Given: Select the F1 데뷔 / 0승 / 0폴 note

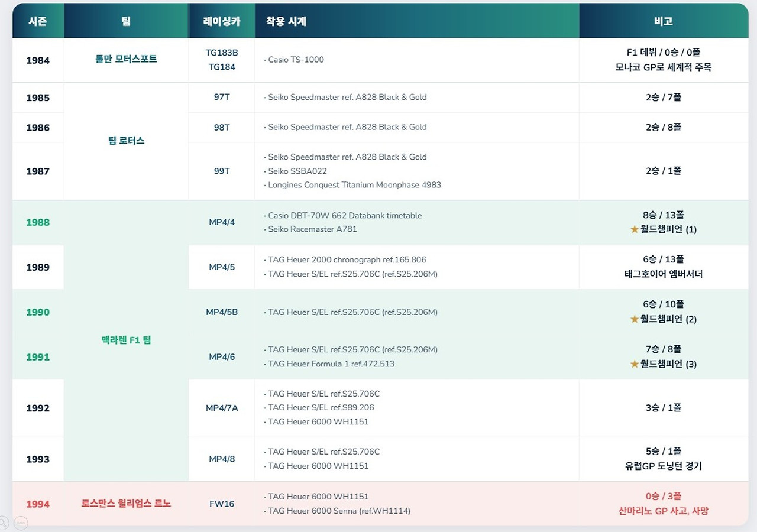Looking at the screenshot, I should [x=664, y=53].
